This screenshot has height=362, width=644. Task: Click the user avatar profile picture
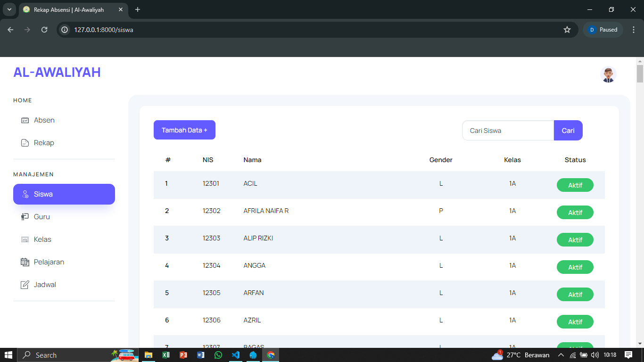click(x=608, y=74)
